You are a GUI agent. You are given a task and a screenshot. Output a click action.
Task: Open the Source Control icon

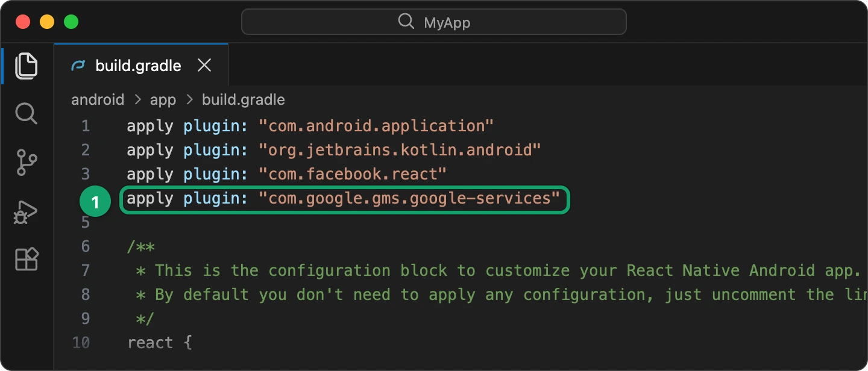[27, 163]
